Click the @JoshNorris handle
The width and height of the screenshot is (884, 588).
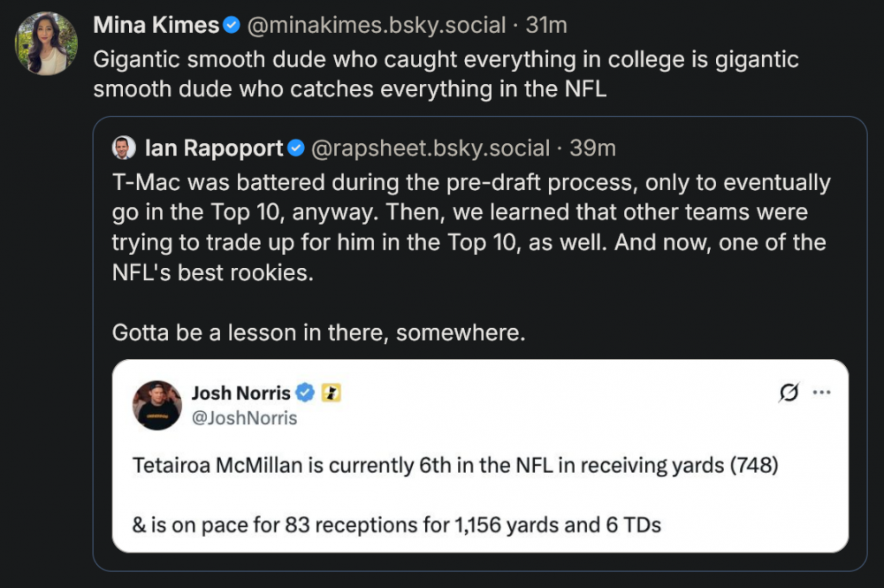[244, 417]
